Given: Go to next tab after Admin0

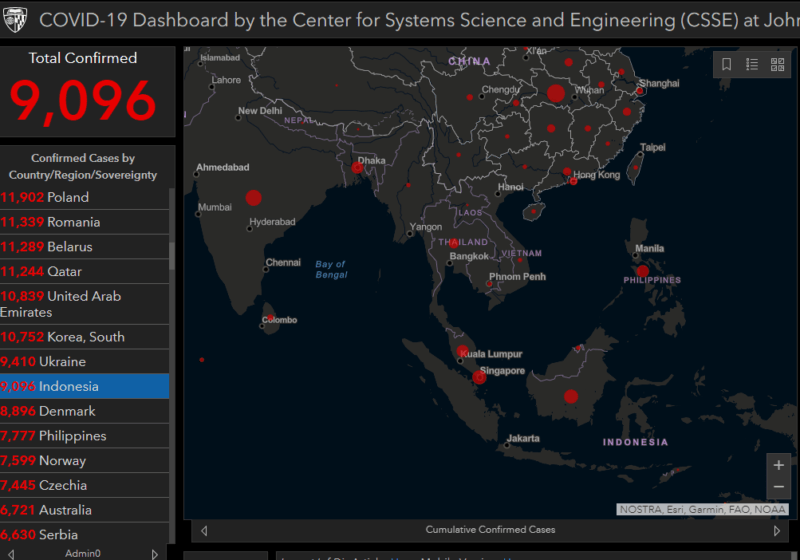Looking at the screenshot, I should tap(154, 553).
